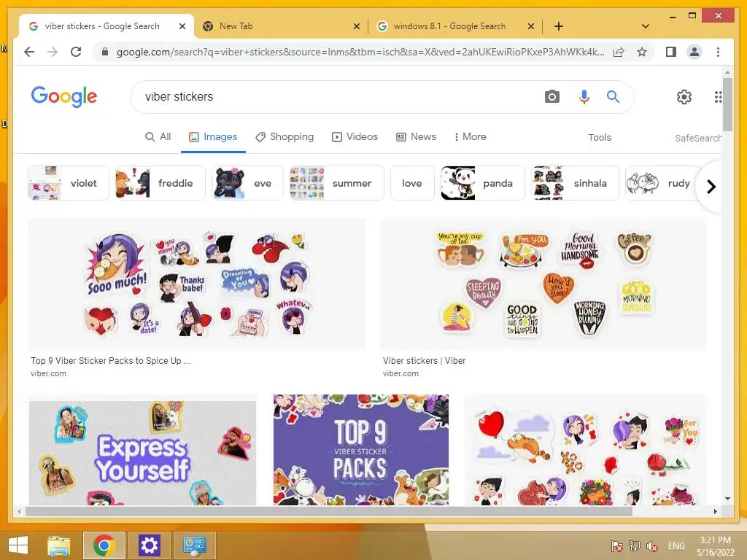Screen dimensions: 747x560
Task: Click into the viber stickers search box
Action: 333,97
